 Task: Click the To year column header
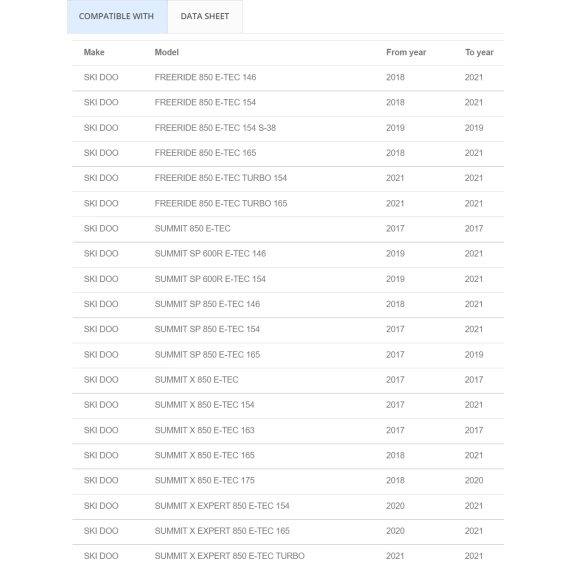coord(479,52)
